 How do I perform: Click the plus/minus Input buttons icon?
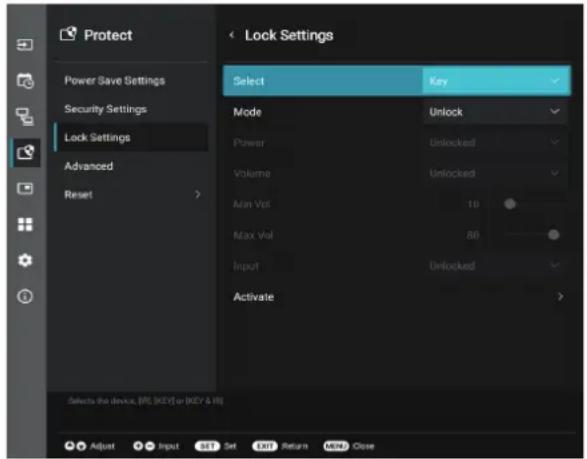[144, 446]
